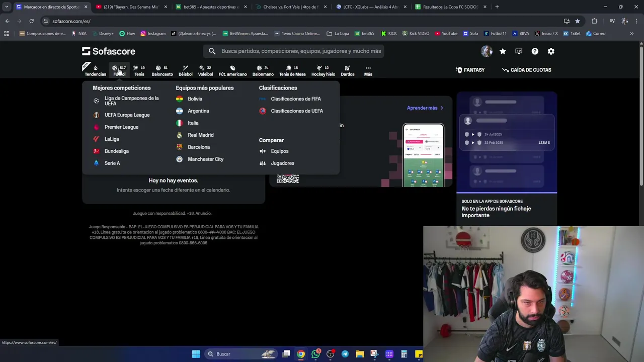Switch to the LCFC XGLabs tab

371,7
